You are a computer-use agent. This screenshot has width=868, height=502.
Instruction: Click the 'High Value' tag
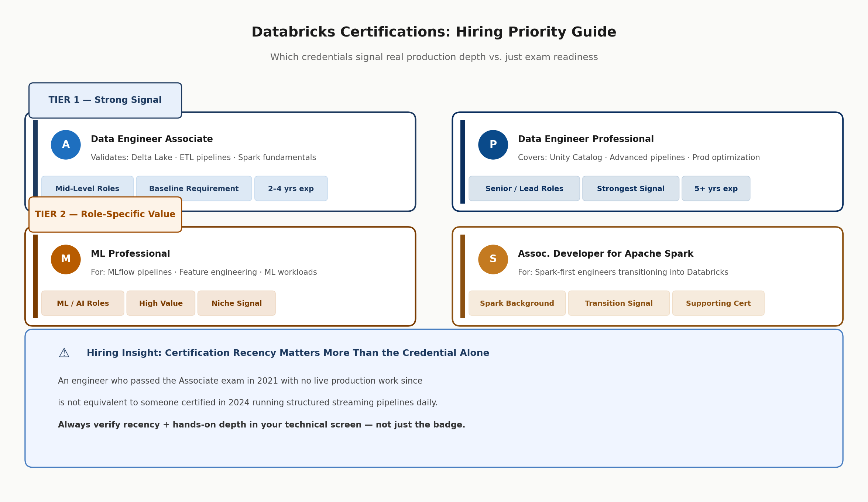(x=161, y=303)
